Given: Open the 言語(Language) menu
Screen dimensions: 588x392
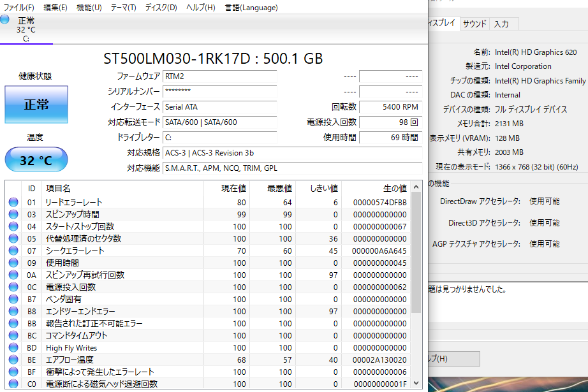Looking at the screenshot, I should coord(251,8).
